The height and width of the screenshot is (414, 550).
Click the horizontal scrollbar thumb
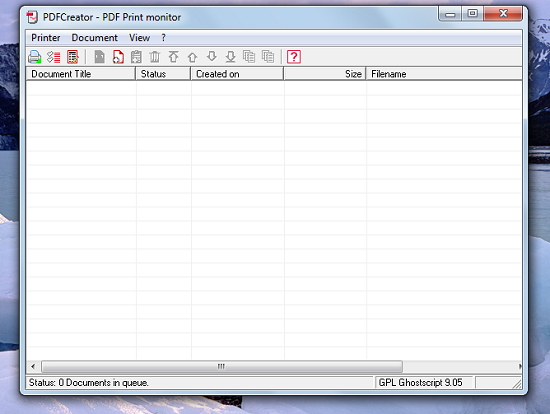[222, 367]
